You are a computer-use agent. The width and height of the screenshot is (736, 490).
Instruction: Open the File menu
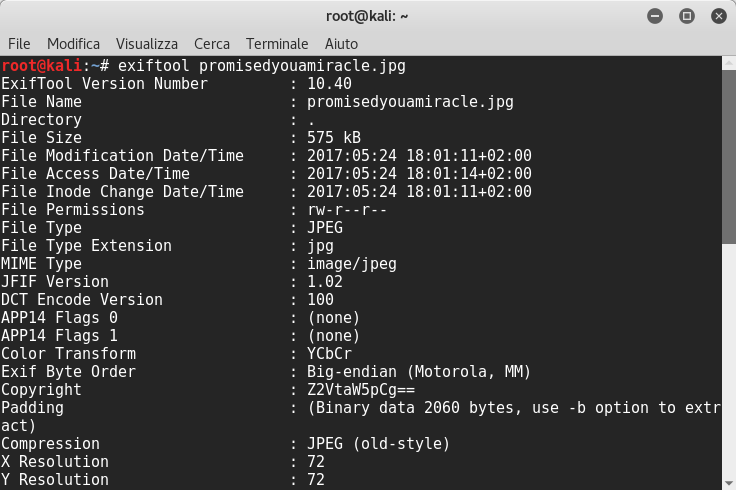click(19, 44)
